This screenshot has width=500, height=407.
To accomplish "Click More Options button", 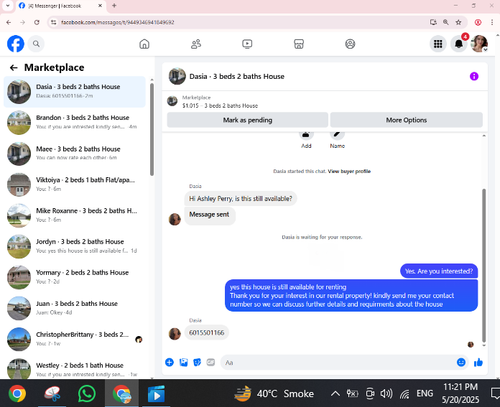I will (406, 120).
